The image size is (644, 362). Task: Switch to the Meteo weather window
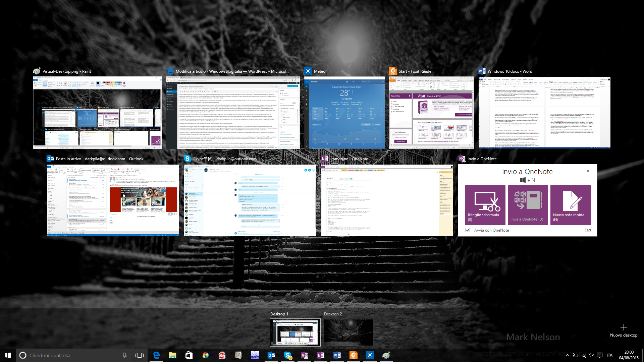tap(344, 113)
